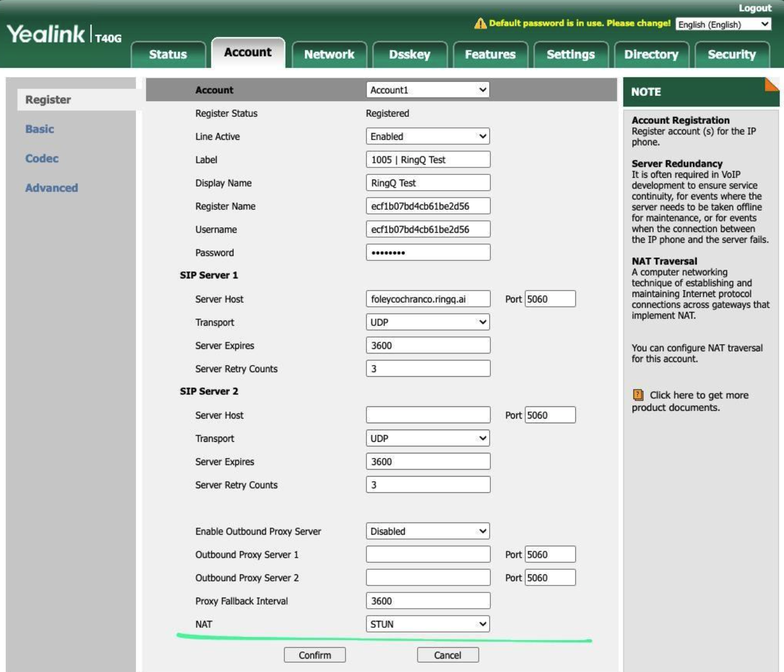
Task: Open the Line Active dropdown
Action: click(x=427, y=136)
